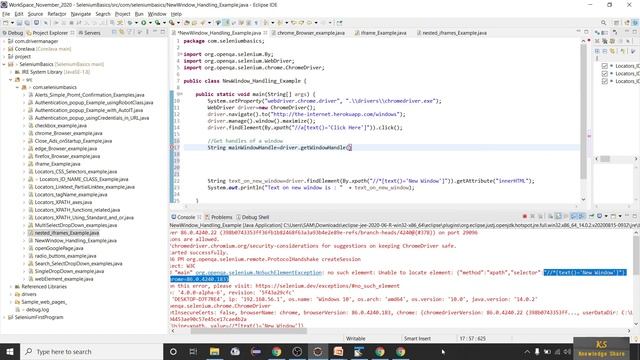
Task: Maximize the editor area
Action: [x=586, y=32]
